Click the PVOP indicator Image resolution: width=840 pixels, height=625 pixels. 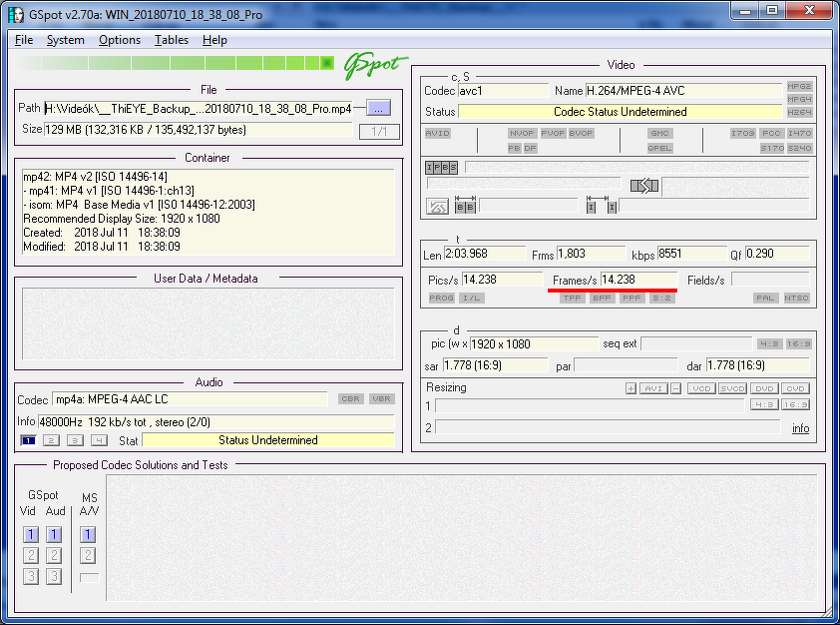click(553, 133)
